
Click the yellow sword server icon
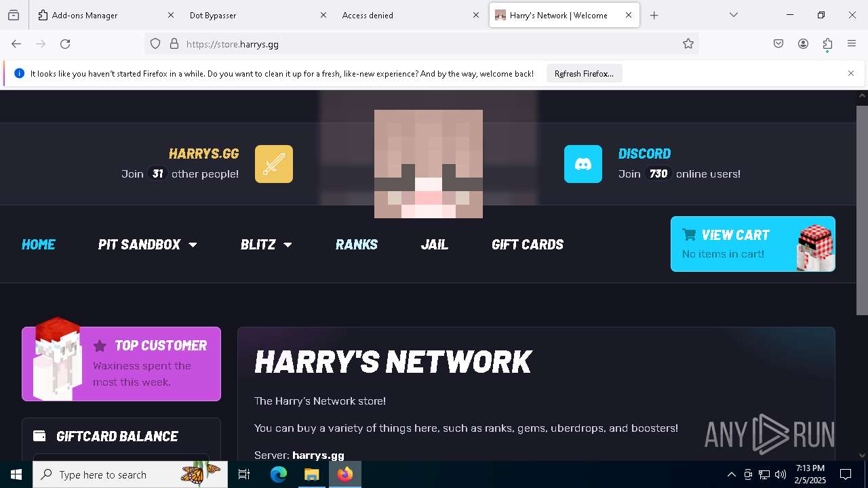point(274,164)
